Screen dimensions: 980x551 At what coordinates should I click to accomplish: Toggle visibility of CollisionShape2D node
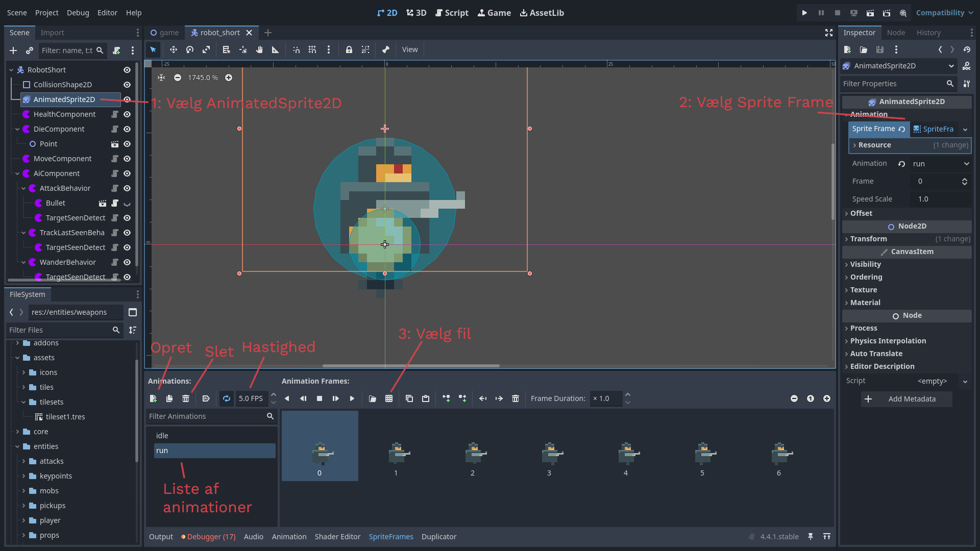(127, 85)
